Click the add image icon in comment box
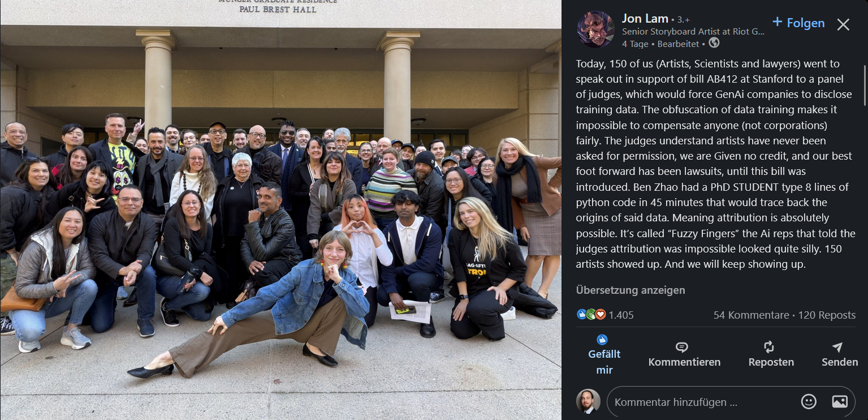 [x=840, y=402]
